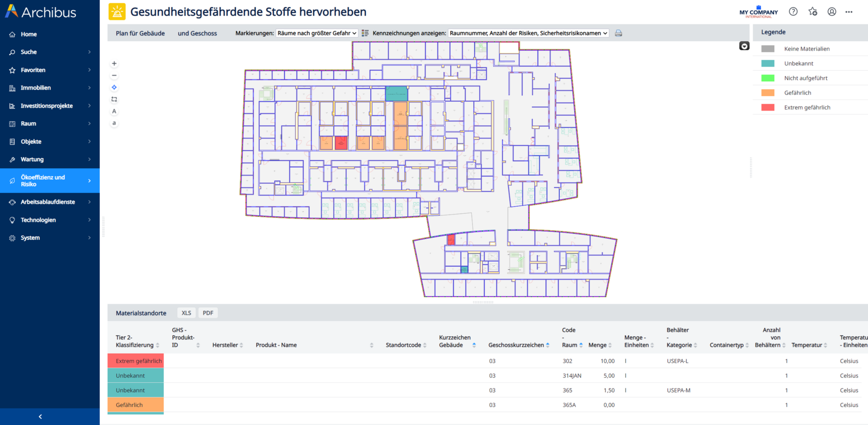Zoom out of the floor plan
This screenshot has width=868, height=425.
pos(114,76)
